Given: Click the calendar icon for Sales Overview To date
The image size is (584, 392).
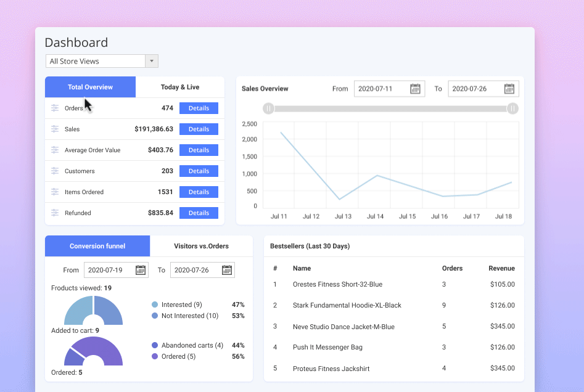Looking at the screenshot, I should 511,88.
